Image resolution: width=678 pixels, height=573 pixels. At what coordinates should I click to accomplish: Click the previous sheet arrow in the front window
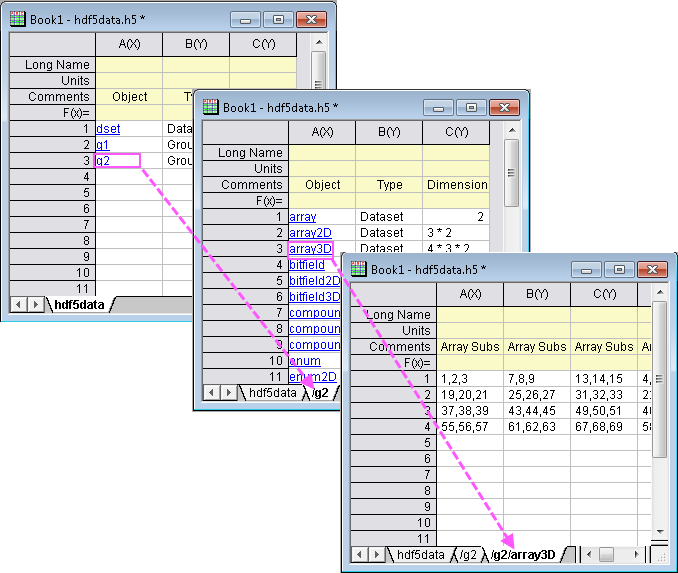point(358,555)
